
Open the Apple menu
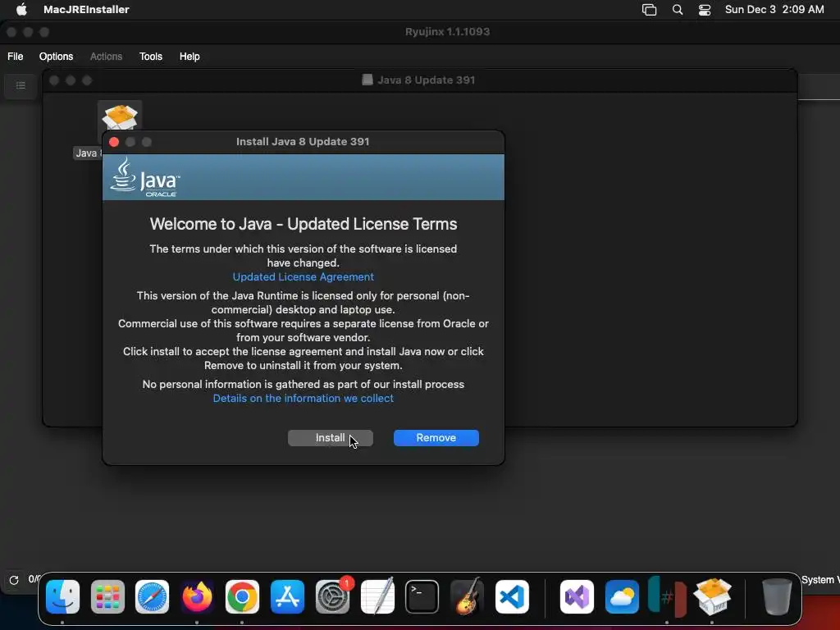[x=21, y=10]
